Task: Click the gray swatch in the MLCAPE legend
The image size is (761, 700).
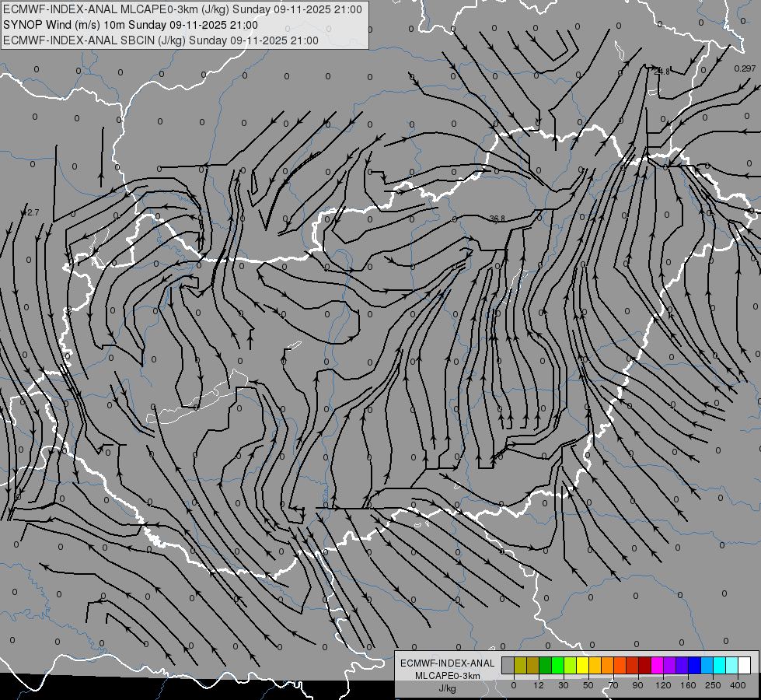Action: (508, 665)
